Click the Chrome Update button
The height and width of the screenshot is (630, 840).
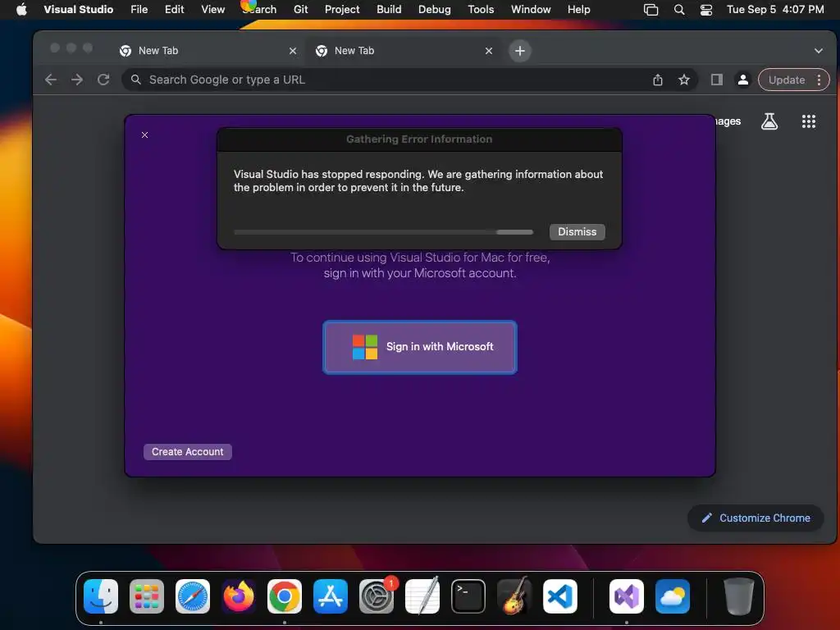(x=787, y=80)
